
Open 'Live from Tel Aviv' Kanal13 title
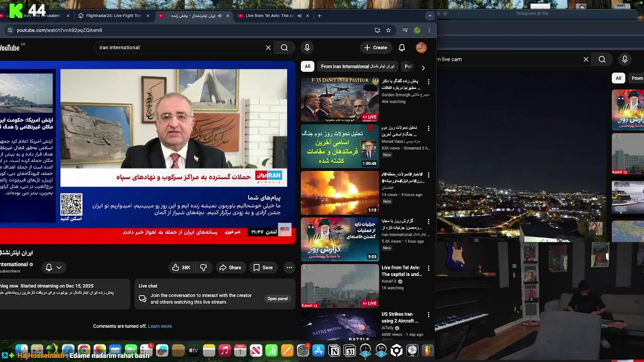(401, 271)
